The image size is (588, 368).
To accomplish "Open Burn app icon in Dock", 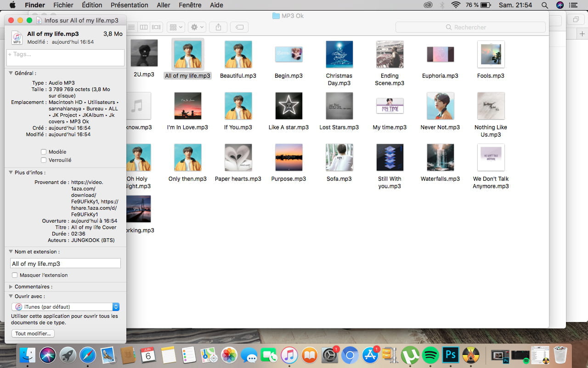I will [x=470, y=355].
